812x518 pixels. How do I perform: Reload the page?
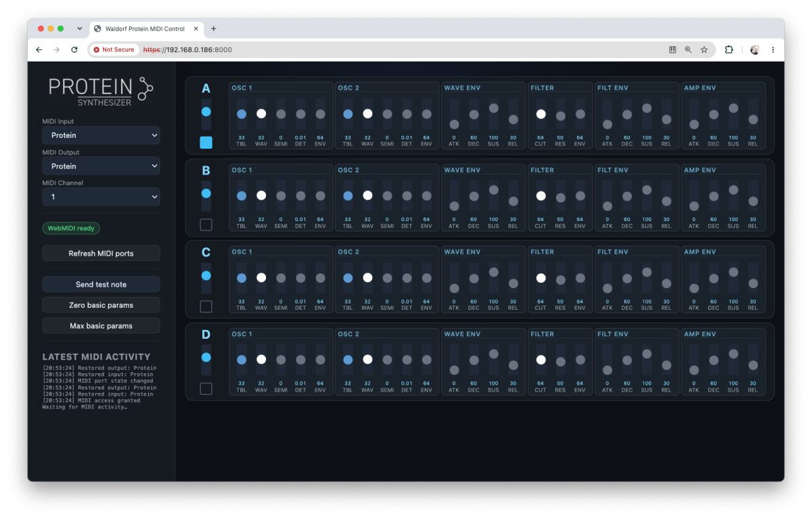point(74,50)
